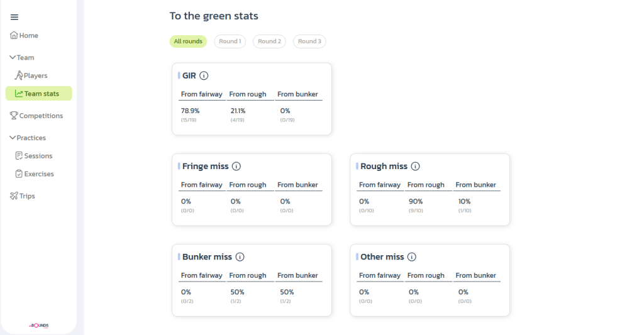Open practice Sessions
The height and width of the screenshot is (335, 644).
(x=38, y=156)
